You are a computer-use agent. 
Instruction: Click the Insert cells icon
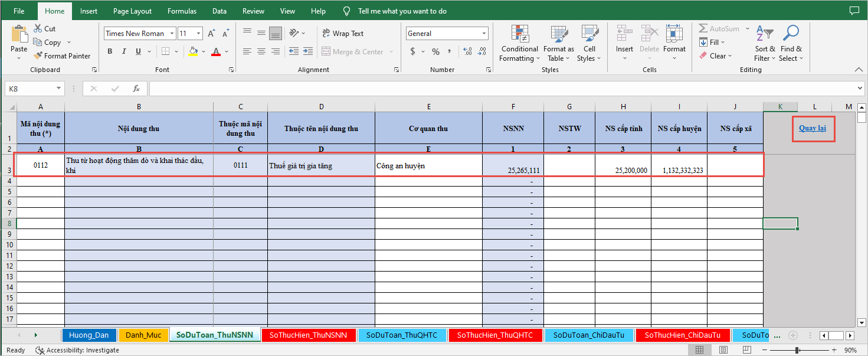point(624,34)
